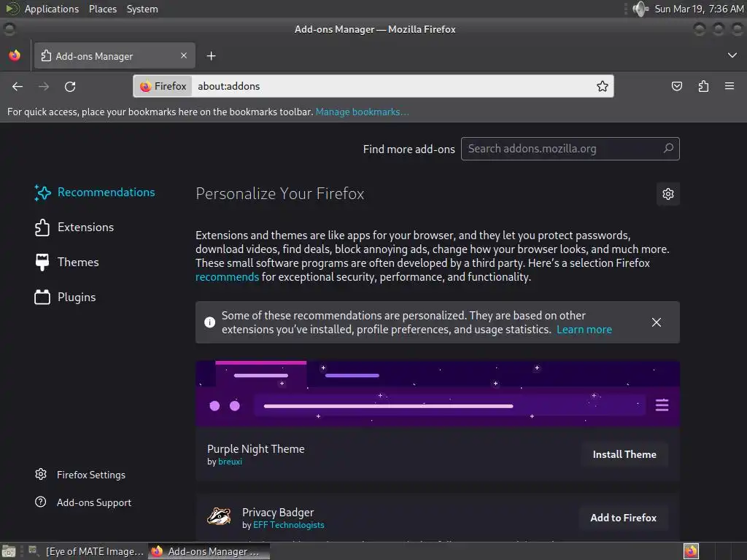
Task: Click the Personalize Your Firefox heading
Action: pos(280,194)
